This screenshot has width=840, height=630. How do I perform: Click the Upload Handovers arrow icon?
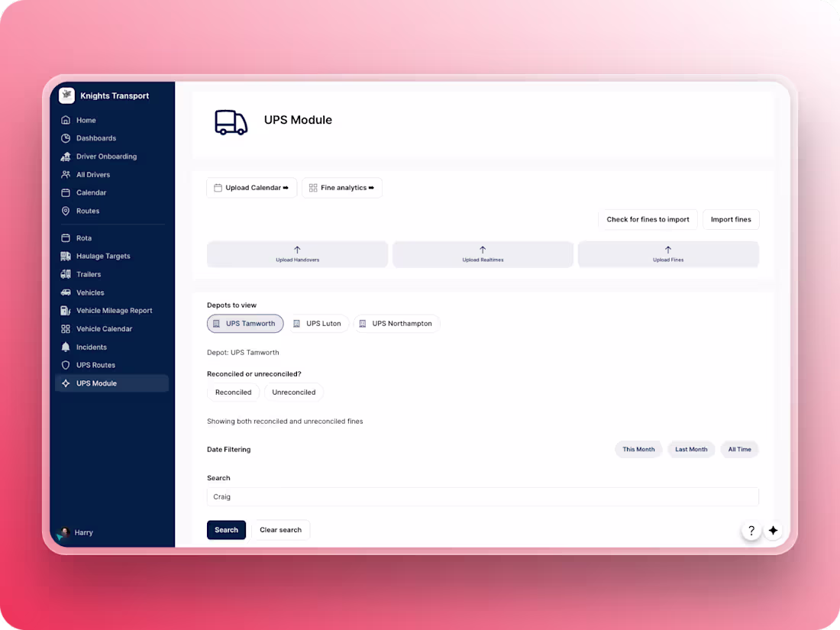click(x=297, y=250)
